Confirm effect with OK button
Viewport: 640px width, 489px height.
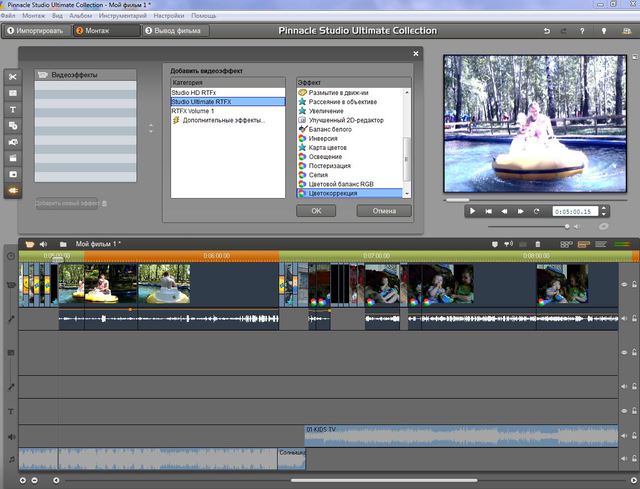(x=316, y=211)
